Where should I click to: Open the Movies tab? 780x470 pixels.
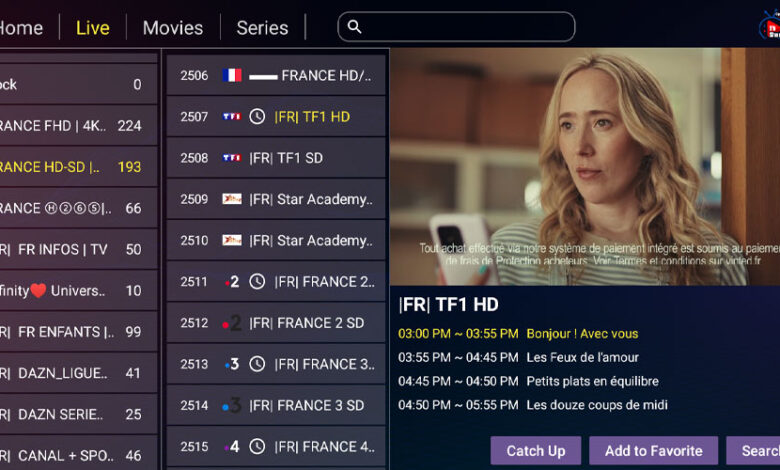click(173, 28)
